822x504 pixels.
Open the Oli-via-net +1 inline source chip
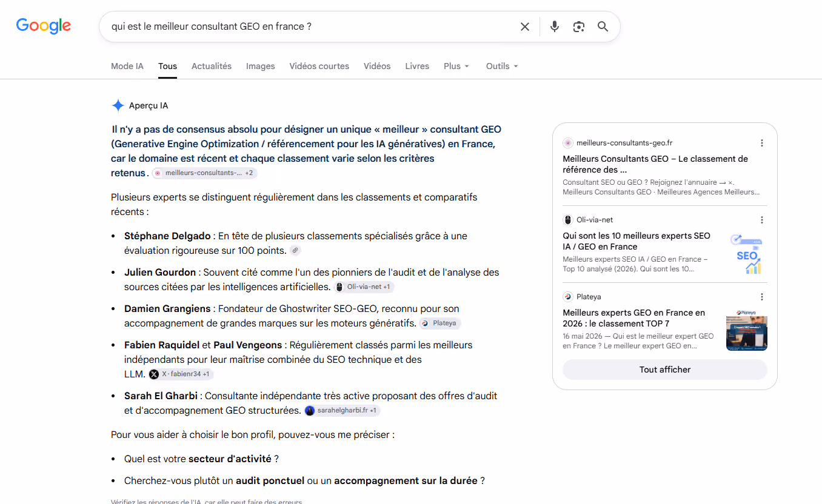(x=364, y=287)
